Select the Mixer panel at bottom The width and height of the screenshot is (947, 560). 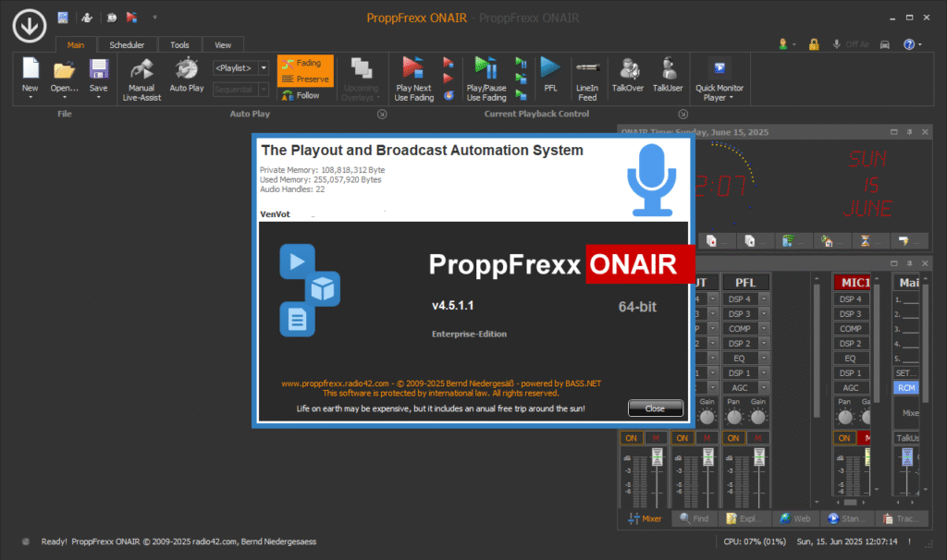click(x=645, y=519)
